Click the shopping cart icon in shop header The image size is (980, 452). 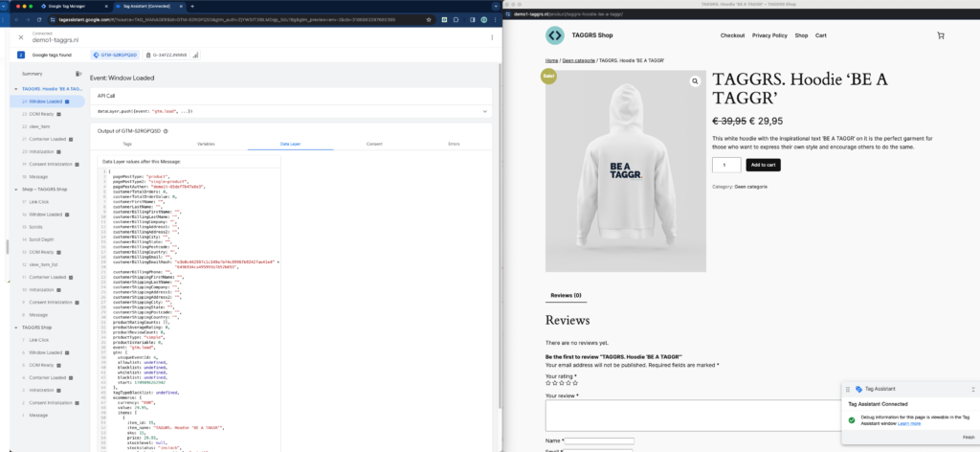(x=941, y=35)
